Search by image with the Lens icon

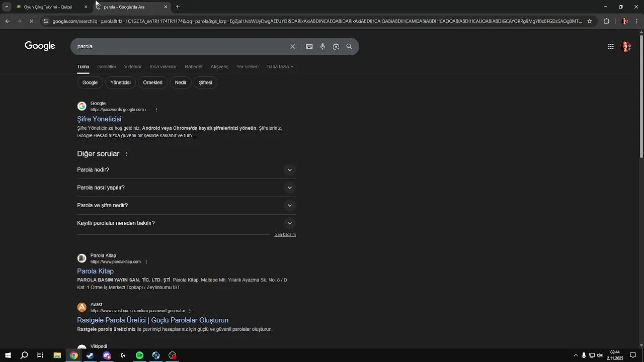tap(336, 47)
